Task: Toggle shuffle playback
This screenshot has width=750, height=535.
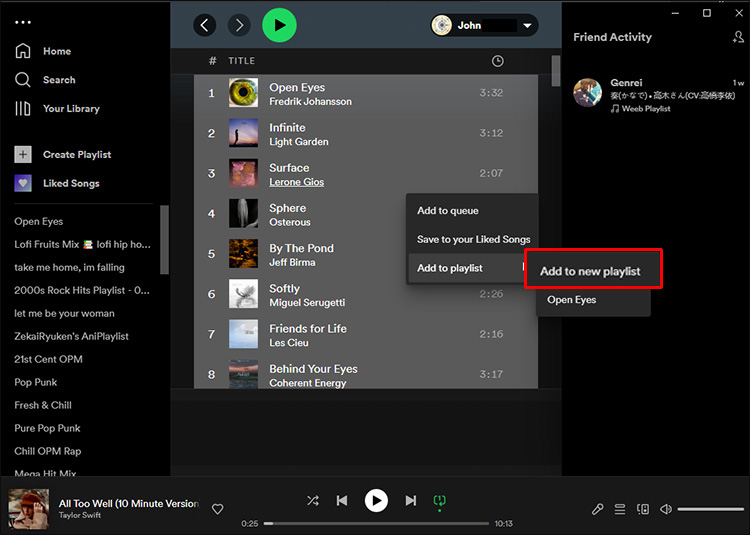Action: [x=313, y=501]
